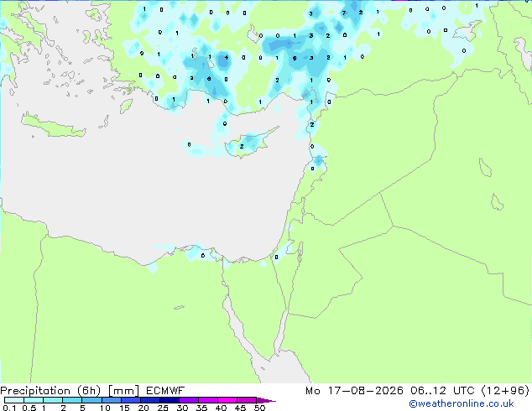532x411 pixels.
Task: Click the legend label "0.1"
Action: pos(9,408)
